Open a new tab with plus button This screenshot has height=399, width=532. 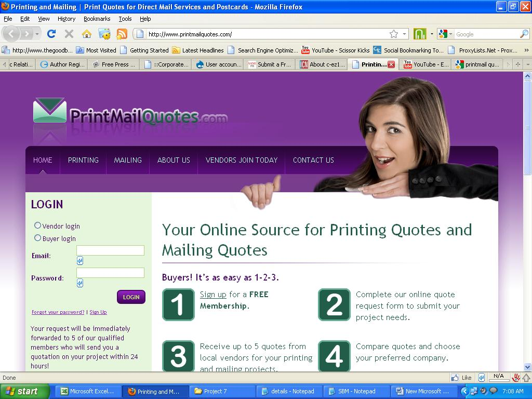(x=518, y=64)
